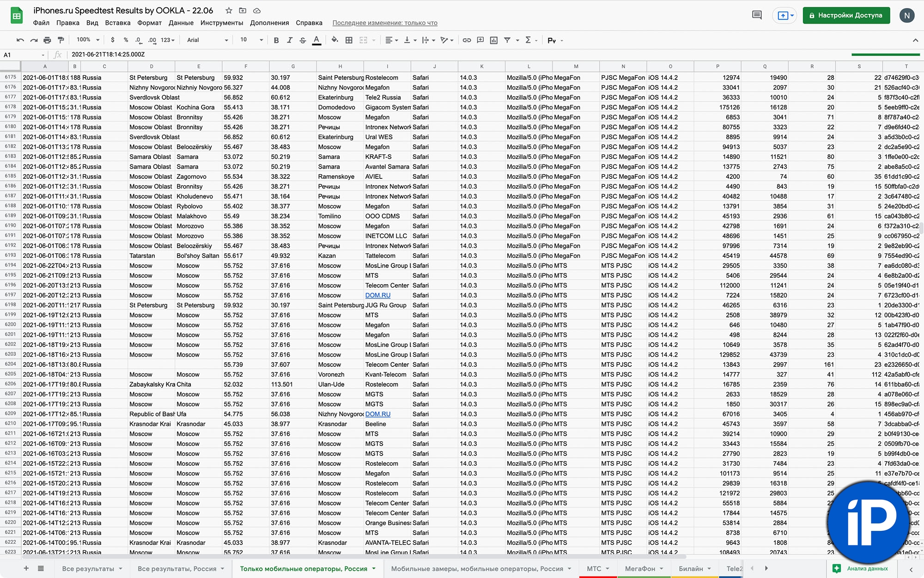Create a filter with the funnel icon
This screenshot has height=578, width=924.
507,40
